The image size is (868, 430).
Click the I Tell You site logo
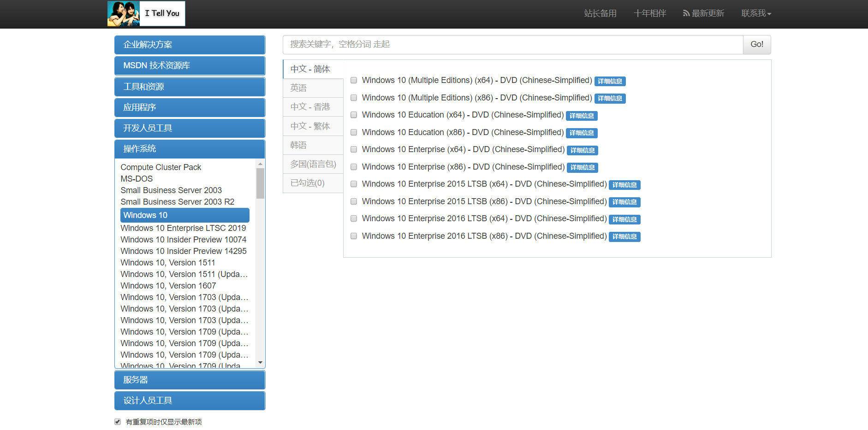(146, 13)
